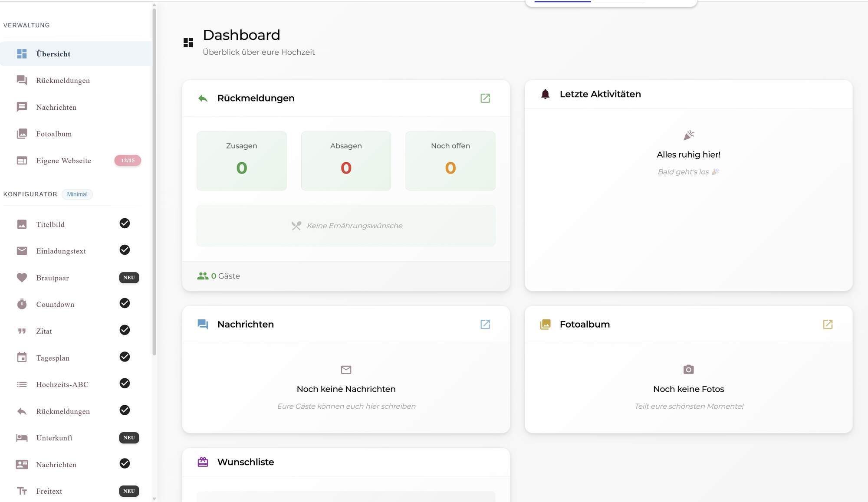Click the Letzte Aktivitäten bell icon
This screenshot has width=868, height=502.
pos(545,94)
